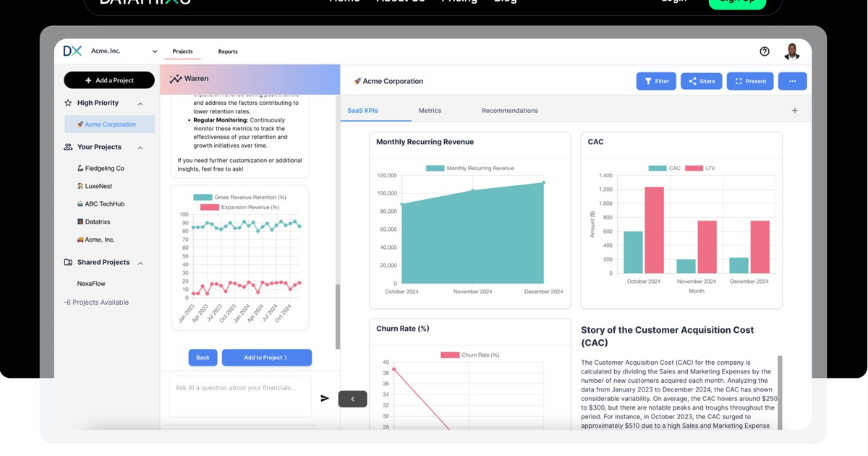Collapse the chat panel with arrow button
This screenshot has height=456, width=868.
[352, 399]
